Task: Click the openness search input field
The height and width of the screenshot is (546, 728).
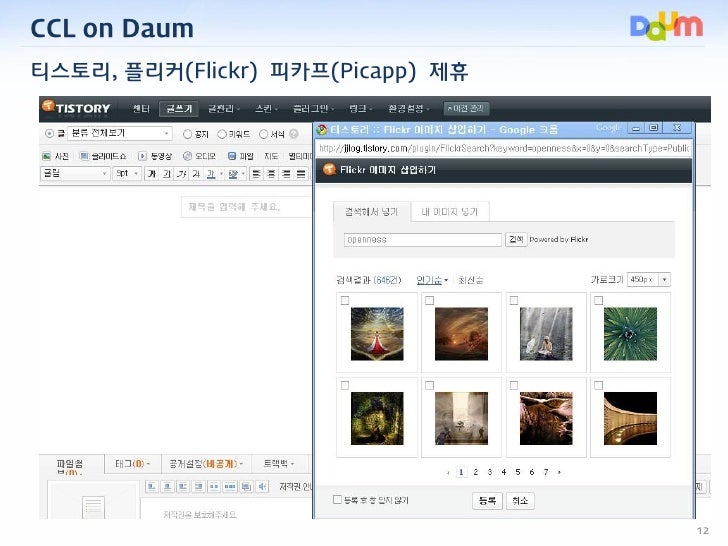Action: pos(423,240)
